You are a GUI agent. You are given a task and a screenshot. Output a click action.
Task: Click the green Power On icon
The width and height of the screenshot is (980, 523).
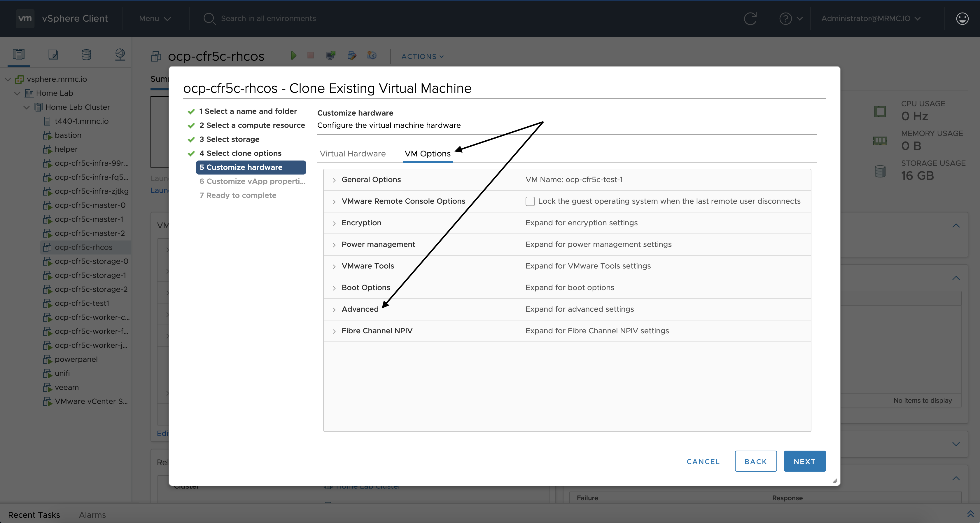pyautogui.click(x=293, y=55)
